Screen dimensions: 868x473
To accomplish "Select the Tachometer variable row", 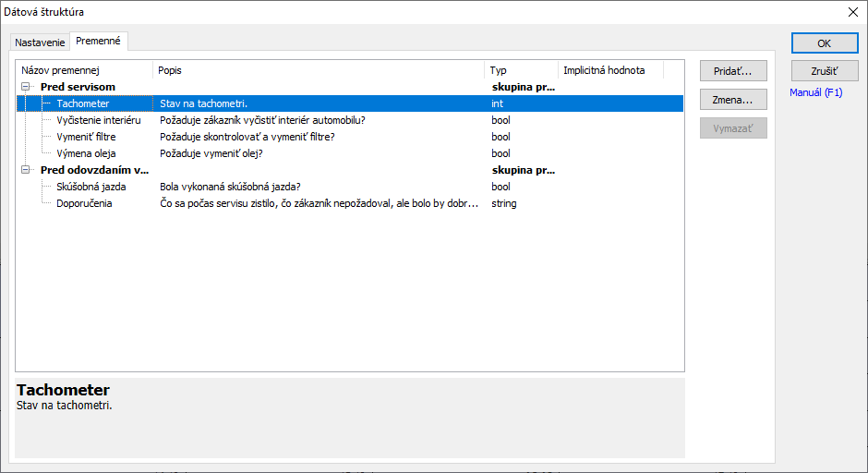I will (83, 103).
